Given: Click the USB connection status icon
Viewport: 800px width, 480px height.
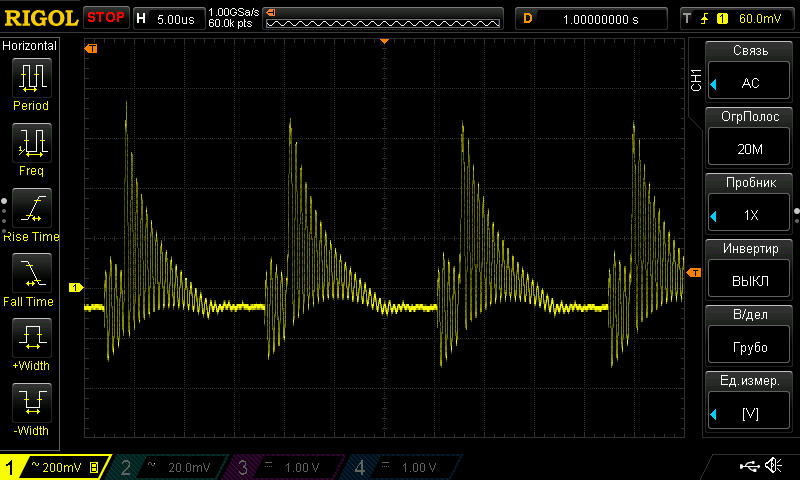Looking at the screenshot, I should 749,466.
